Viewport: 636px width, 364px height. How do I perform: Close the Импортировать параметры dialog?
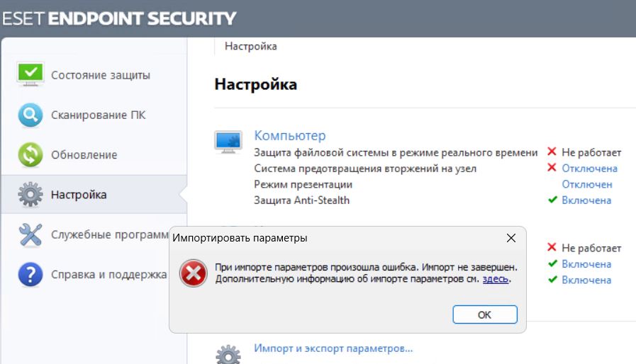[x=511, y=238]
